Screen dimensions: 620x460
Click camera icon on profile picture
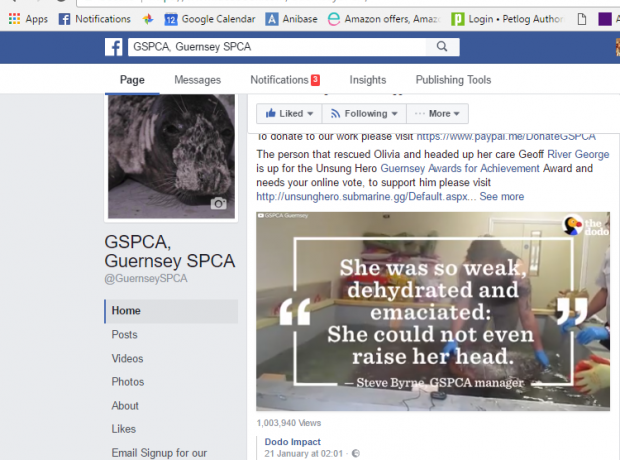click(218, 203)
